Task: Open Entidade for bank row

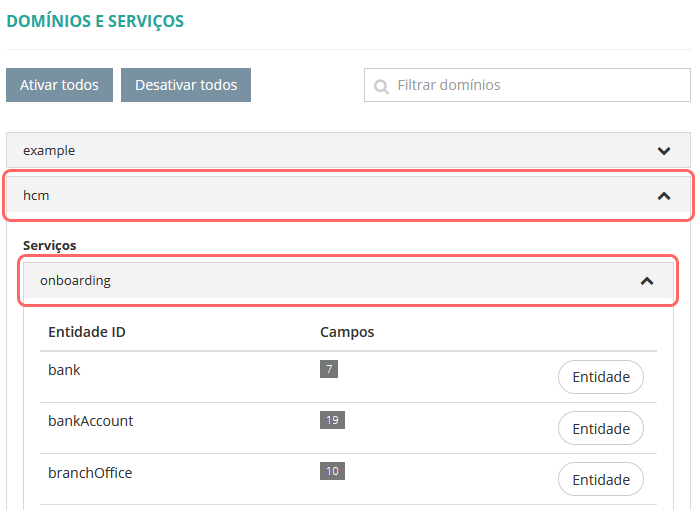Action: (600, 377)
